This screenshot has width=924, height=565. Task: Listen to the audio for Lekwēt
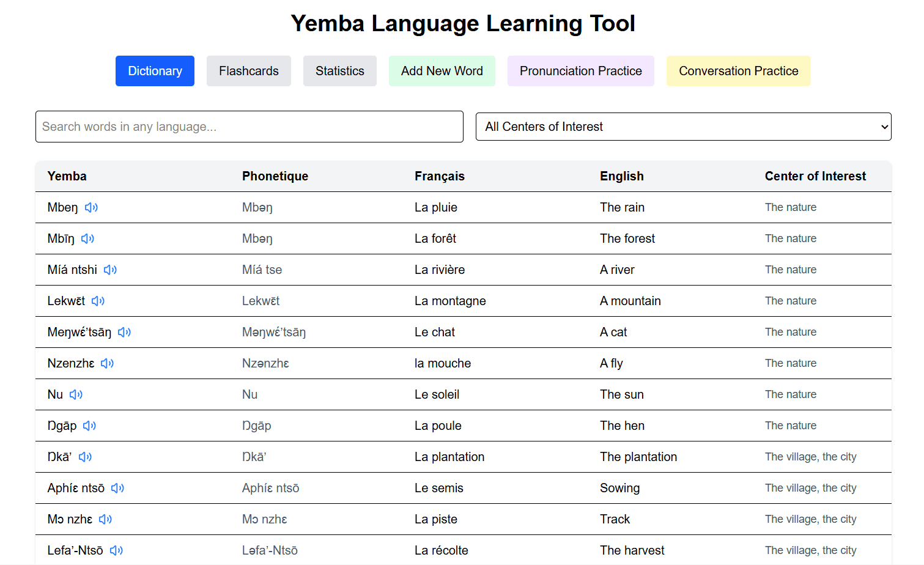click(x=98, y=301)
